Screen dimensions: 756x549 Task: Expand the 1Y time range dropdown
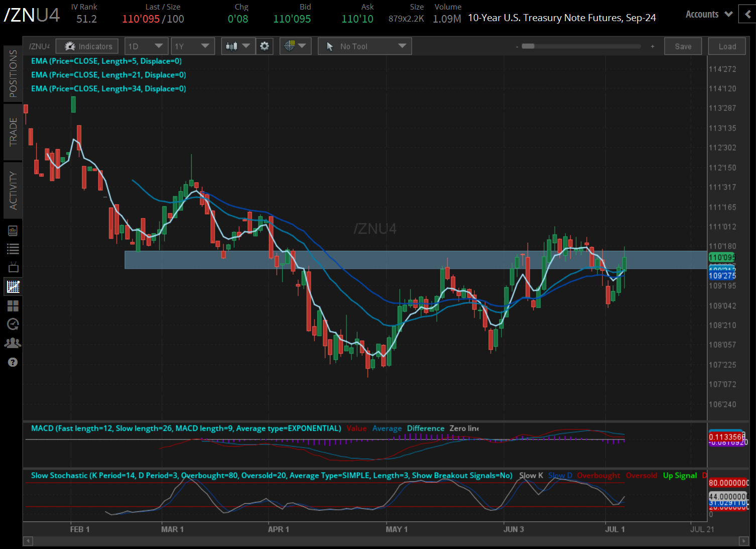192,46
